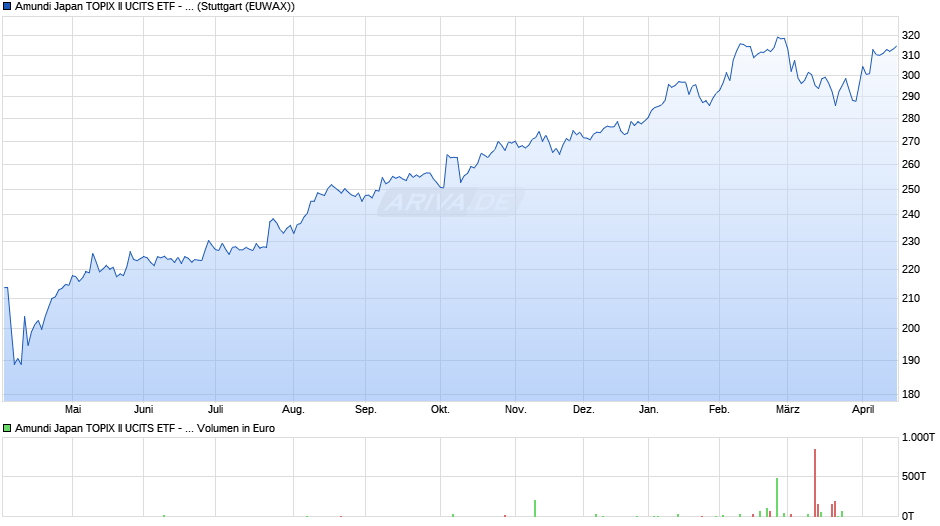Click the 230 price axis value
The image size is (940, 526).
click(911, 242)
